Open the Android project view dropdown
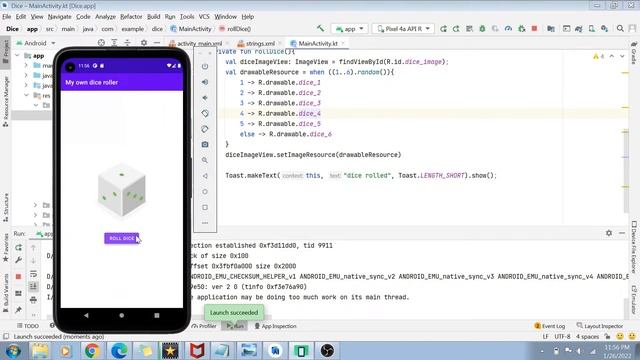Viewport: 640px width, 360px height. tap(36, 43)
